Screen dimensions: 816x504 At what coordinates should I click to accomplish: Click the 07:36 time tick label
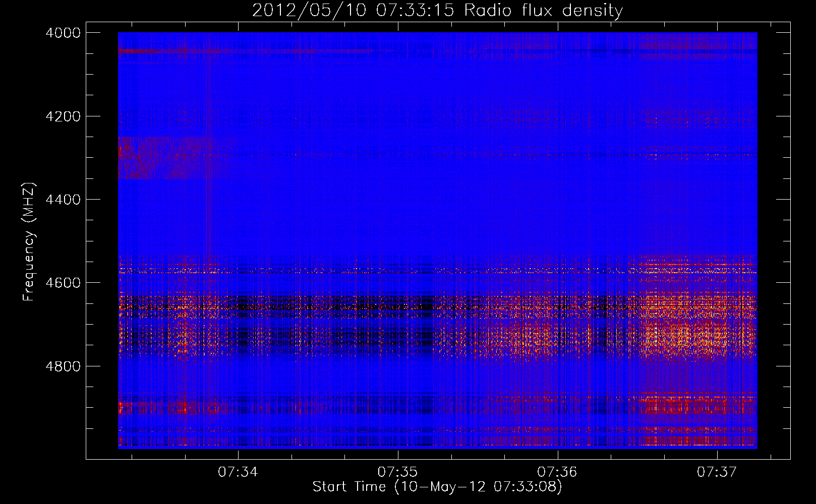557,472
